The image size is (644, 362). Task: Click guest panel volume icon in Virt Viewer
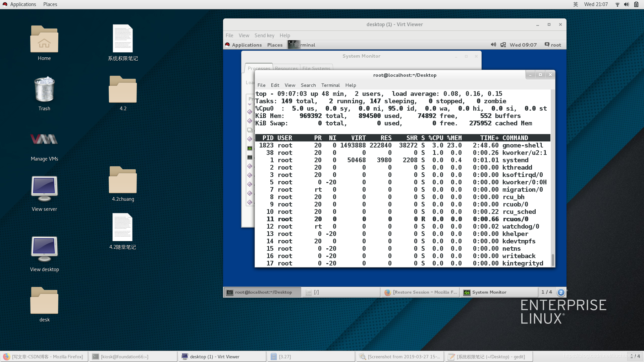[493, 45]
